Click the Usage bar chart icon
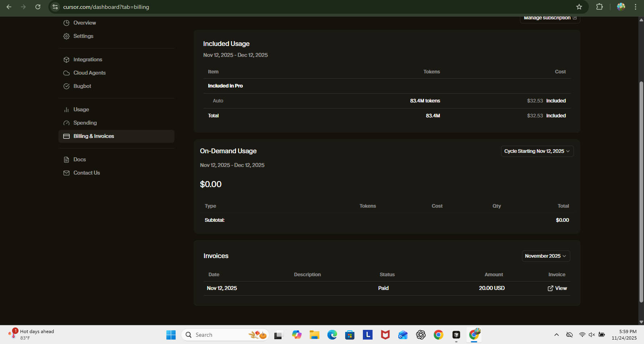644x344 pixels. click(66, 110)
